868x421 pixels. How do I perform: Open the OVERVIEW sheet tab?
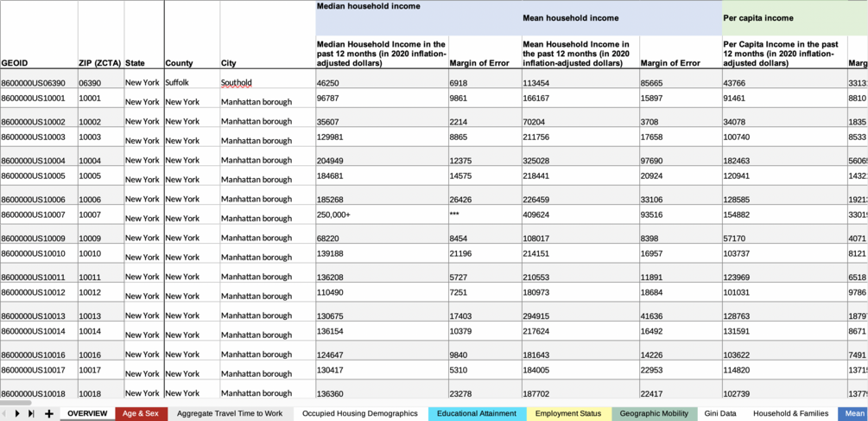tap(87, 413)
